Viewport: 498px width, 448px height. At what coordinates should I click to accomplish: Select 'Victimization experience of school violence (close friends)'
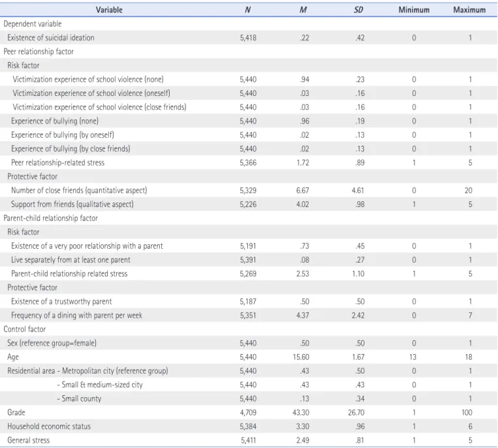(99, 107)
